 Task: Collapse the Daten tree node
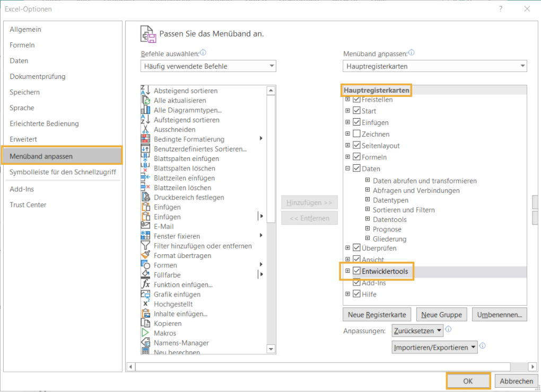coord(348,169)
